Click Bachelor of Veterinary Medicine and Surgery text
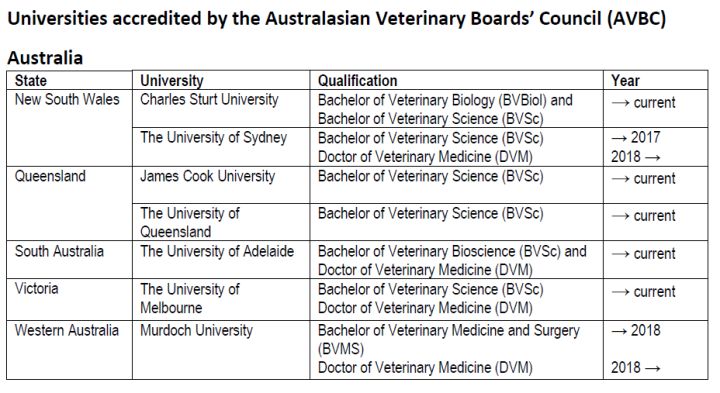 pos(449,331)
